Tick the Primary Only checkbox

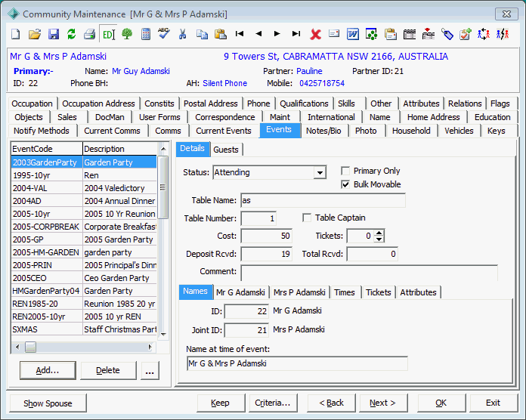click(345, 171)
